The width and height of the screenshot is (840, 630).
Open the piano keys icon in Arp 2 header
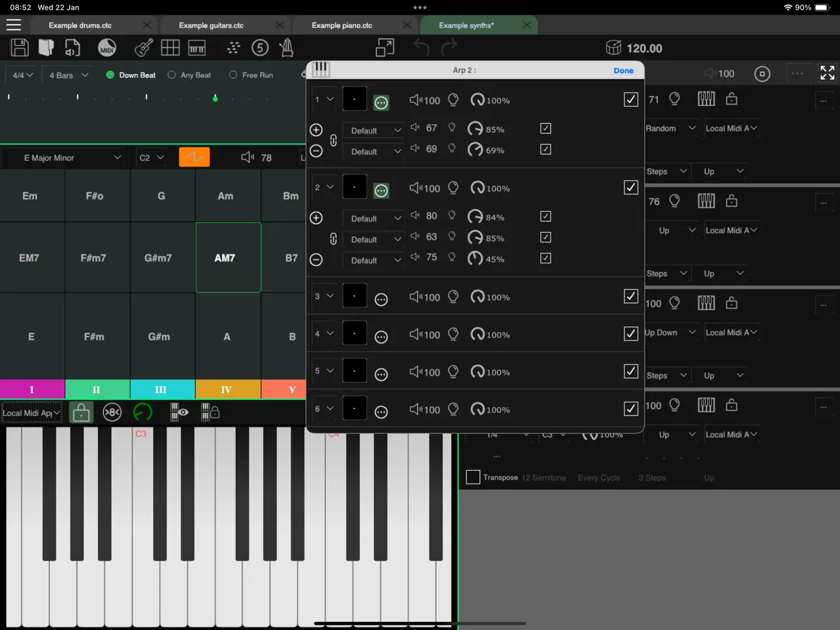[321, 69]
